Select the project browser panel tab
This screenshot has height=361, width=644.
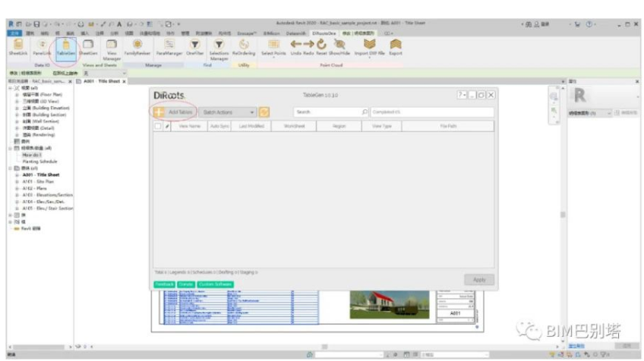coord(39,81)
